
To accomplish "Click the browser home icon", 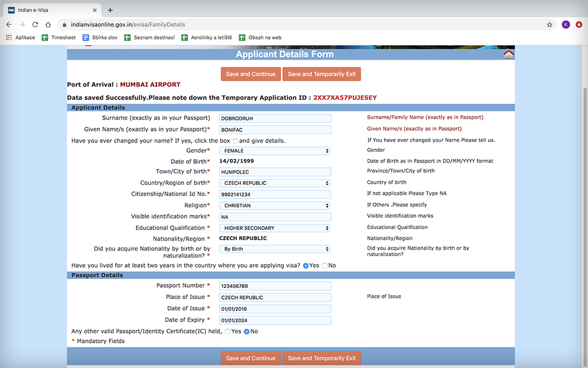I will pyautogui.click(x=48, y=25).
